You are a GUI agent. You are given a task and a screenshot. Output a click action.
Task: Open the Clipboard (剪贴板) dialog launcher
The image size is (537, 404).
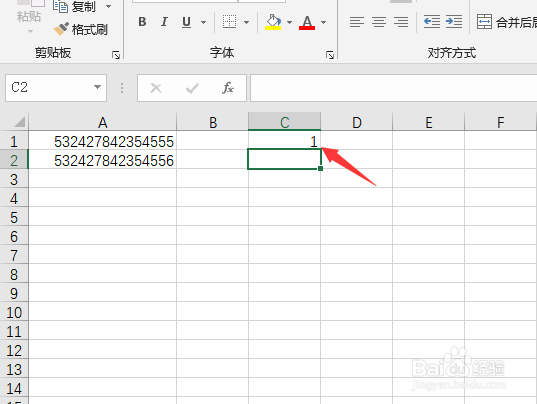point(116,55)
